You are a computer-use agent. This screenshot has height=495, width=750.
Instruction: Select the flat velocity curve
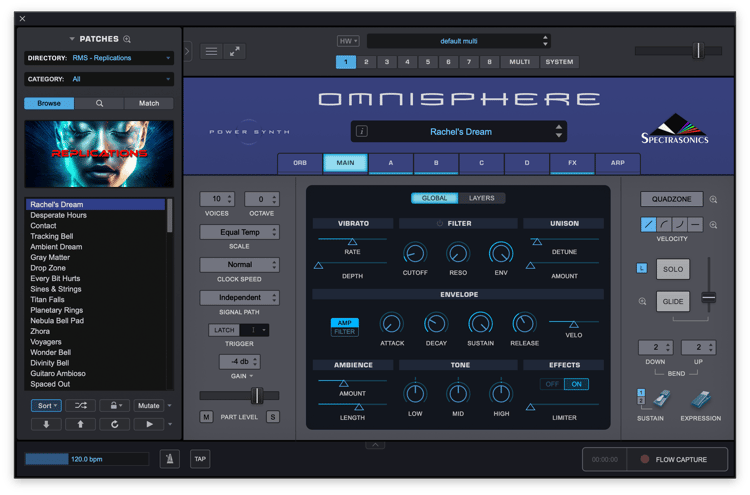point(695,224)
